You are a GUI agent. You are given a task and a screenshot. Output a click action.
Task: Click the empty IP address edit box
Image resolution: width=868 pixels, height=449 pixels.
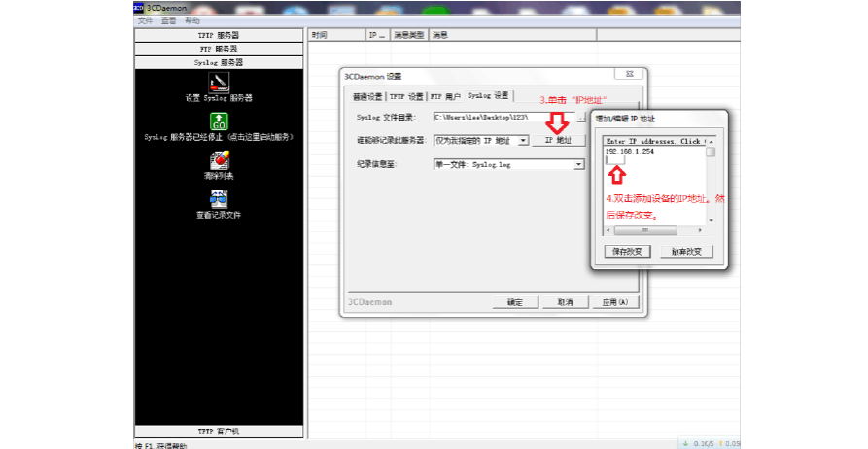point(615,160)
